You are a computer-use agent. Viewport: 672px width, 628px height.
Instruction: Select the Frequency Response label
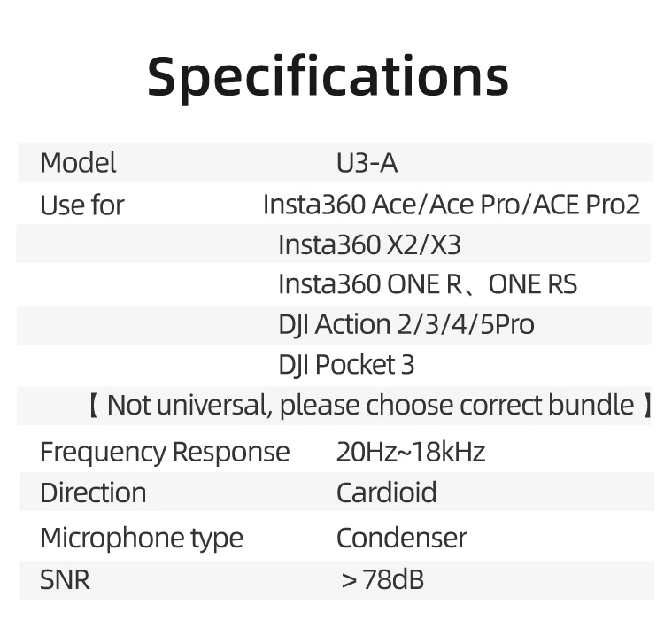[165, 453]
